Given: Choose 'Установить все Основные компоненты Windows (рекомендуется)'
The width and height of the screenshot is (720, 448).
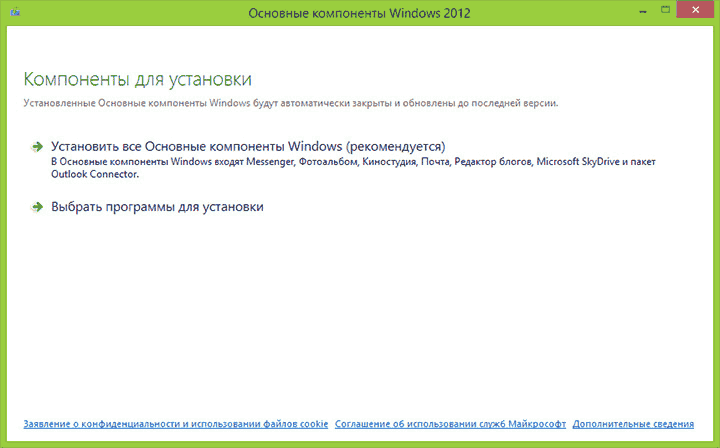Looking at the screenshot, I should point(248,146).
